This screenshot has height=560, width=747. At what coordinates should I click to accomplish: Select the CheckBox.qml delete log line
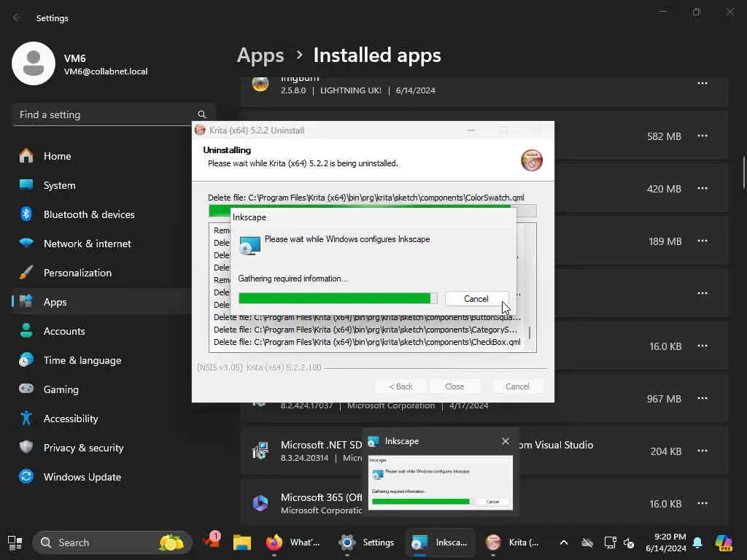367,342
